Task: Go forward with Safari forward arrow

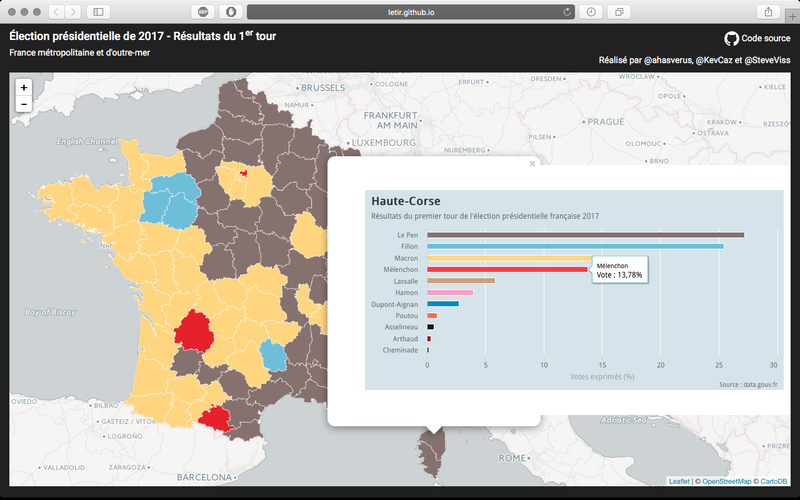Action: tap(73, 12)
